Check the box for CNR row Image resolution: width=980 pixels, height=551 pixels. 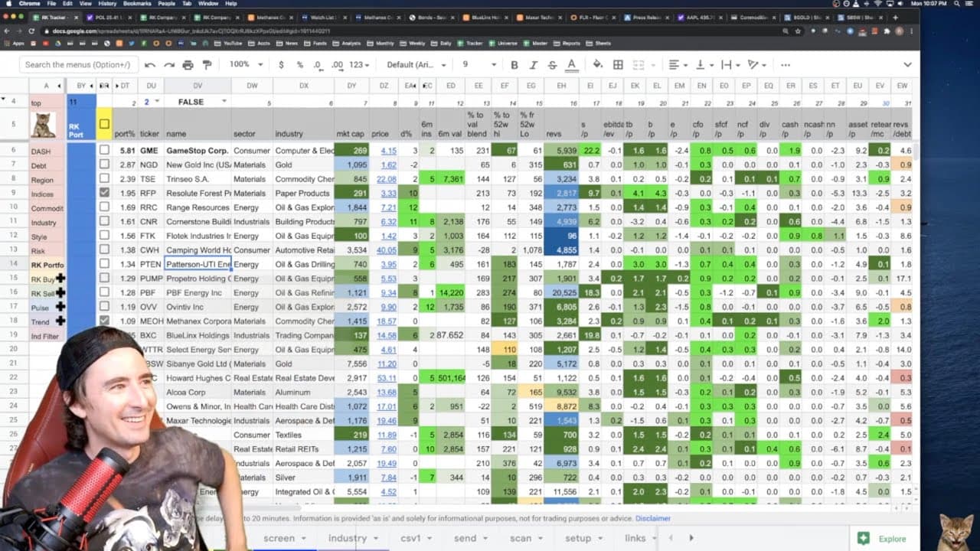104,221
